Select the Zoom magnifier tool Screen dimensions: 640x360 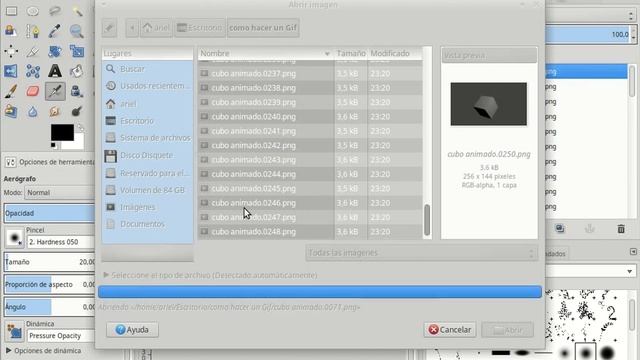click(x=77, y=31)
